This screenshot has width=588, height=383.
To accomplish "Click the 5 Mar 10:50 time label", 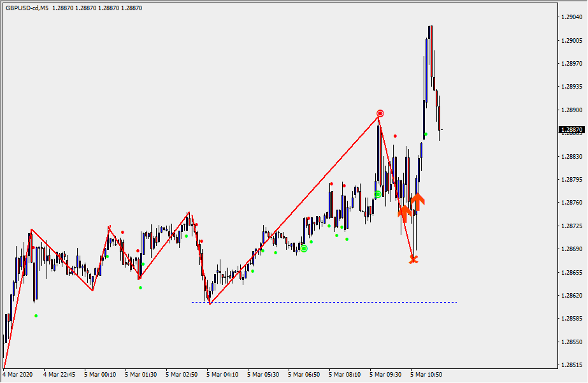I will [x=426, y=375].
